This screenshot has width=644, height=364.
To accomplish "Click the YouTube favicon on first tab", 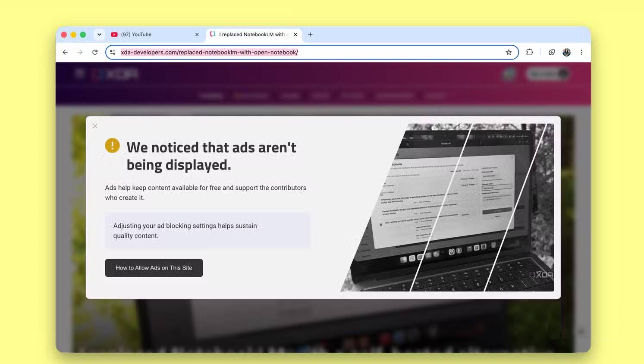I will click(x=114, y=35).
